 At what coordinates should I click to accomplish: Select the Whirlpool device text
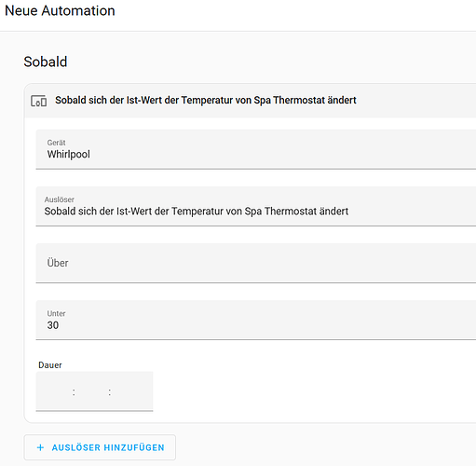69,154
